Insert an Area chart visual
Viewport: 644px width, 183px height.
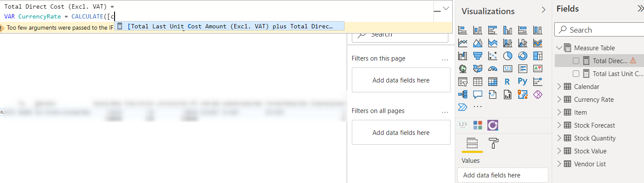[x=478, y=43]
